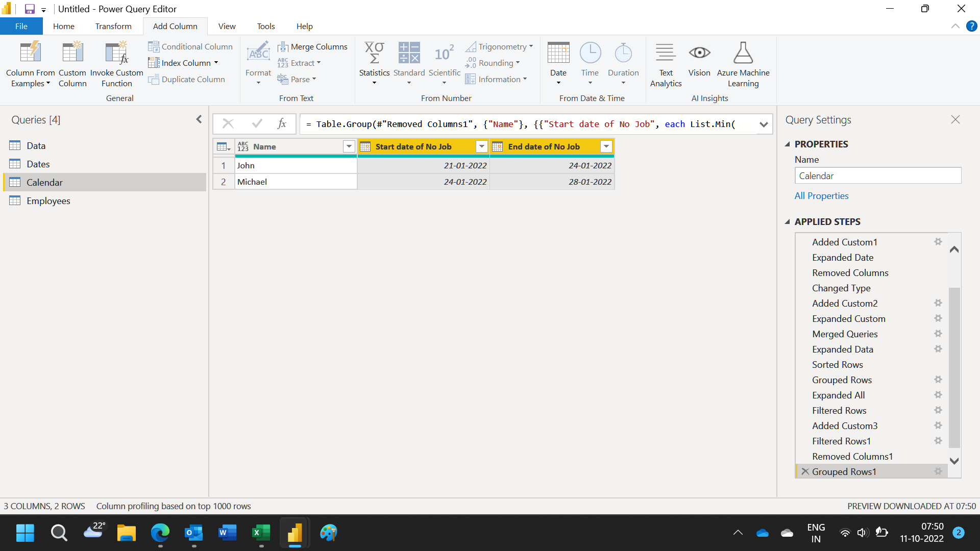Open filter dropdown on End date of No Job

[x=606, y=146]
